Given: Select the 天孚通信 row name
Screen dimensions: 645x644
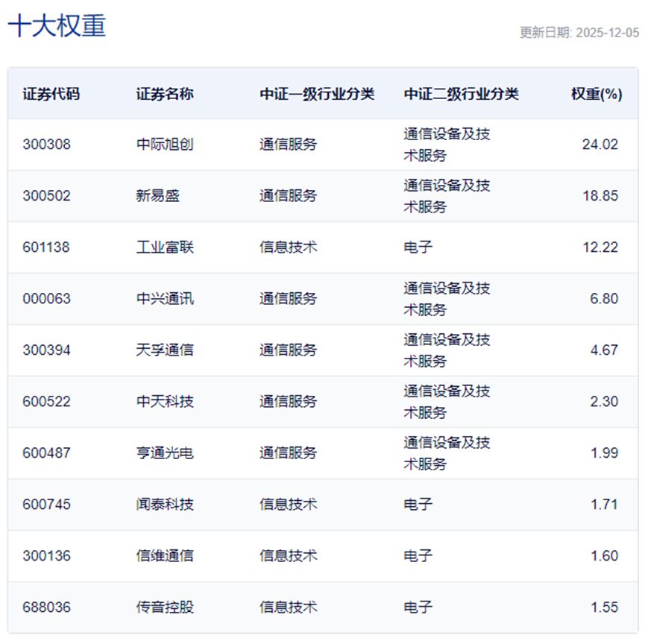Looking at the screenshot, I should click(165, 350).
